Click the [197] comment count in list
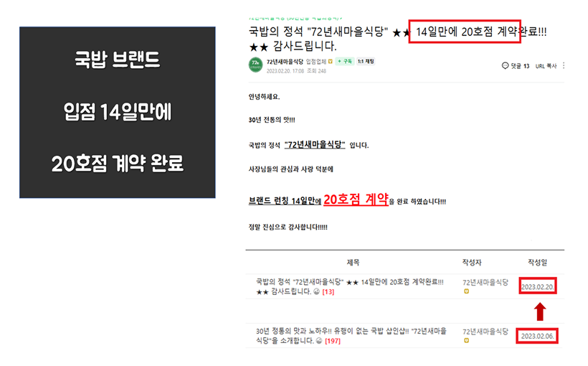588x366 pixels. point(332,341)
